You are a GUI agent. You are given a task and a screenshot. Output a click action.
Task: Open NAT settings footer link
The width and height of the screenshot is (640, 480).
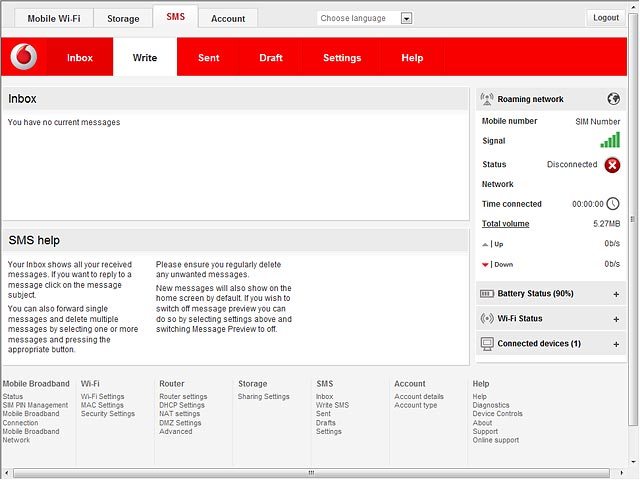pyautogui.click(x=180, y=413)
